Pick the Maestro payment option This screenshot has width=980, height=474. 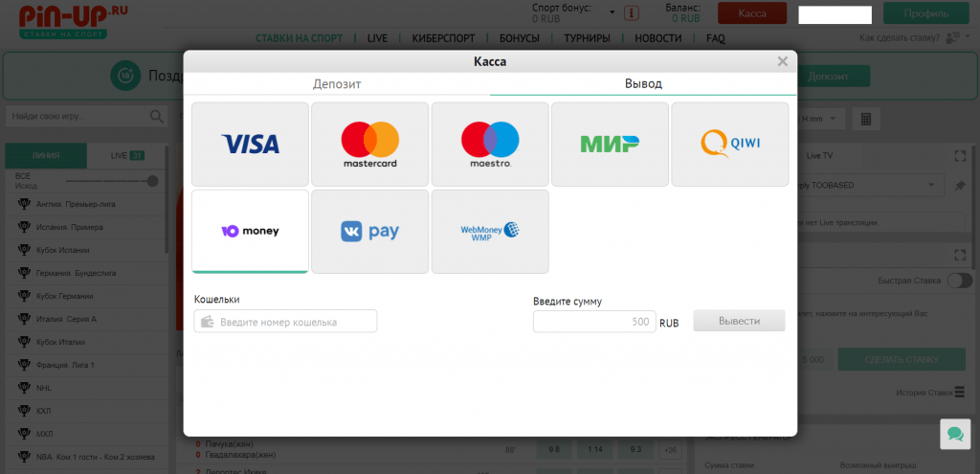coord(490,145)
